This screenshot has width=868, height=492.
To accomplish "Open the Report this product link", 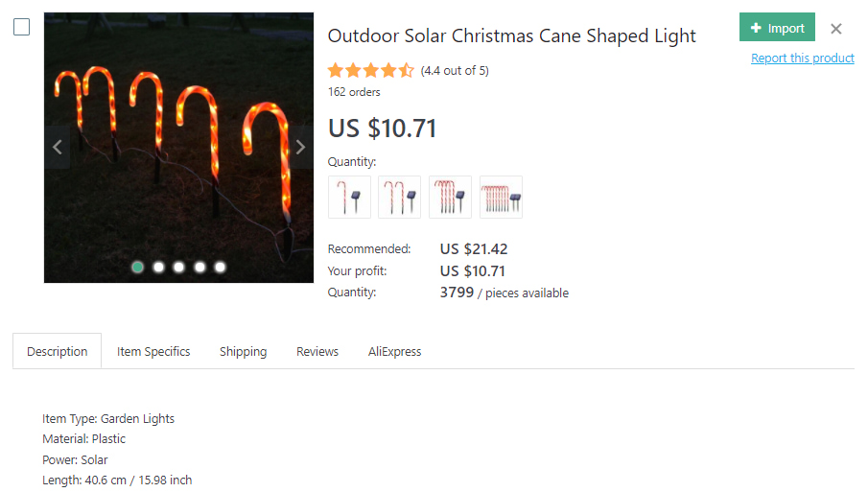I will (802, 59).
